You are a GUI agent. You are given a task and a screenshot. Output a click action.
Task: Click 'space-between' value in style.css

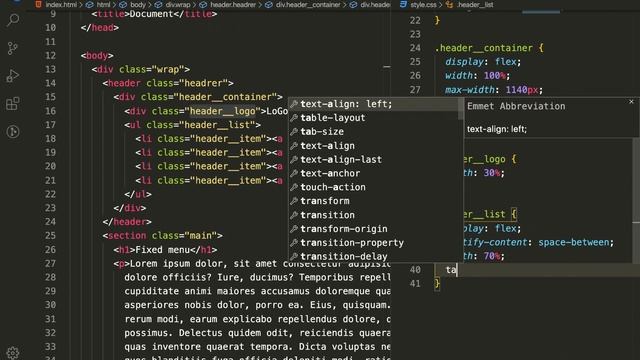(574, 242)
